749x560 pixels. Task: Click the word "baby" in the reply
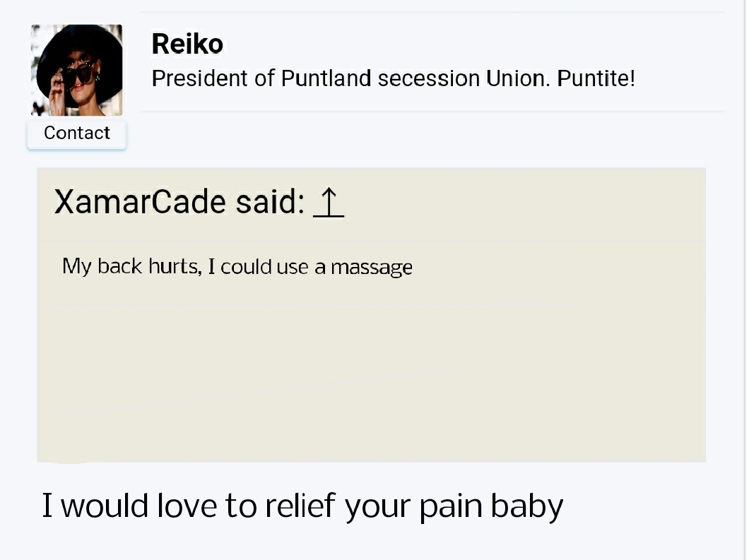[x=527, y=507]
